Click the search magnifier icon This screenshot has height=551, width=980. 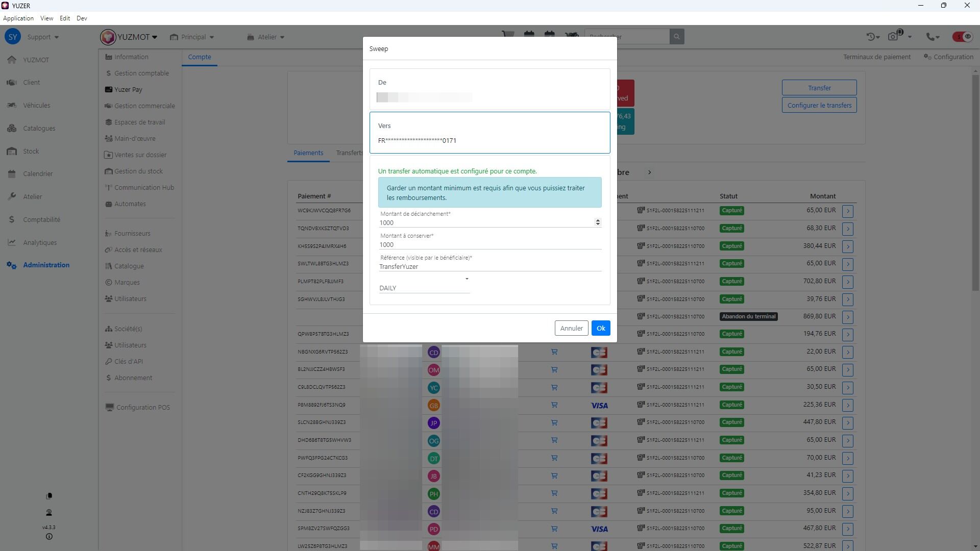pyautogui.click(x=676, y=37)
